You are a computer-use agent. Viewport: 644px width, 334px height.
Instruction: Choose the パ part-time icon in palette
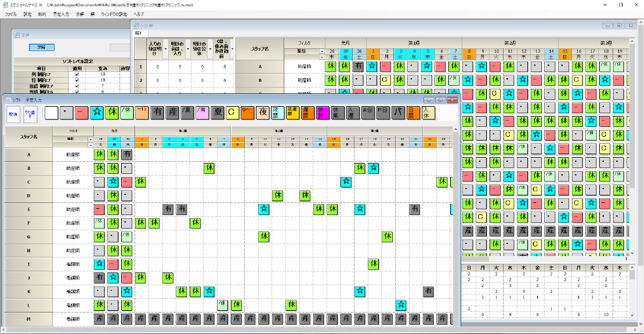pyautogui.click(x=399, y=113)
